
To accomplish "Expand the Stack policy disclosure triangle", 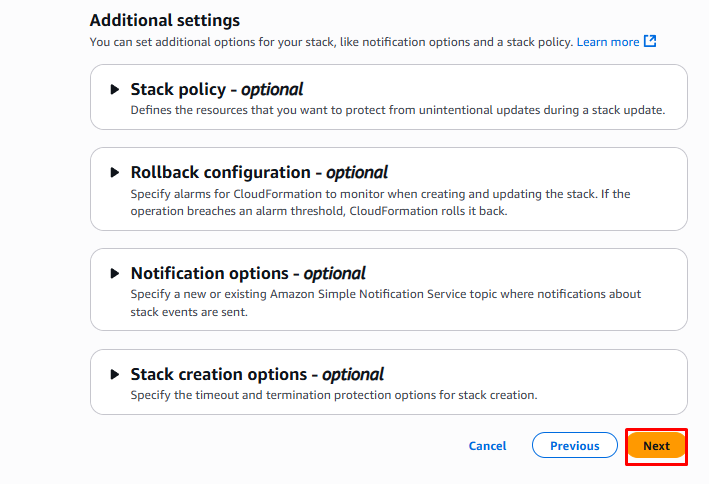I will (115, 90).
